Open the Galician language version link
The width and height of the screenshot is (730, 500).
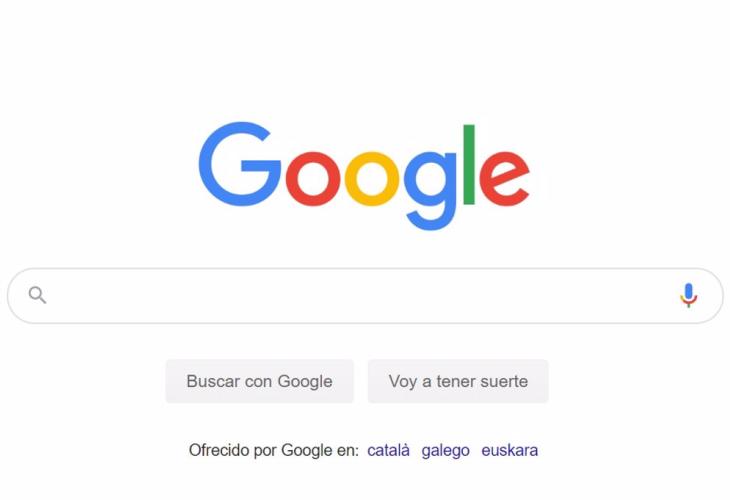point(446,450)
